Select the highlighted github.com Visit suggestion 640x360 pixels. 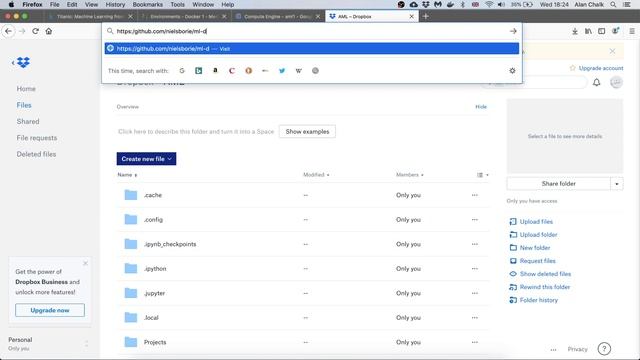click(x=312, y=49)
